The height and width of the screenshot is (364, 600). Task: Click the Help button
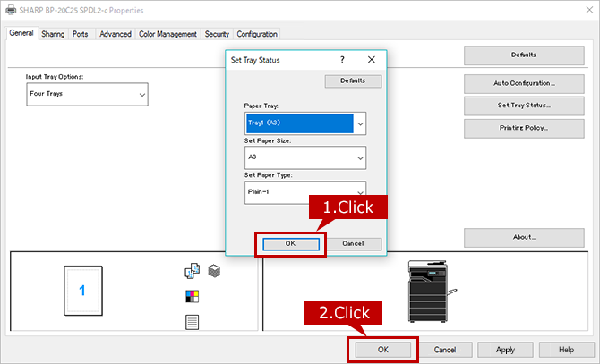click(566, 350)
